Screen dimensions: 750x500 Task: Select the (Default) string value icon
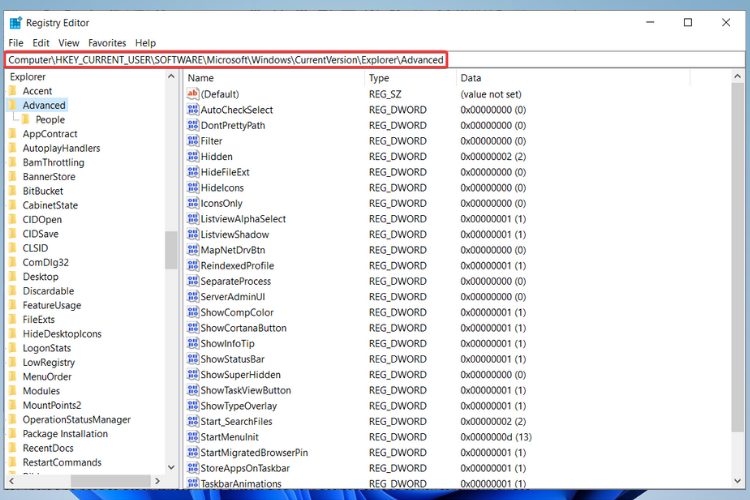[x=193, y=94]
